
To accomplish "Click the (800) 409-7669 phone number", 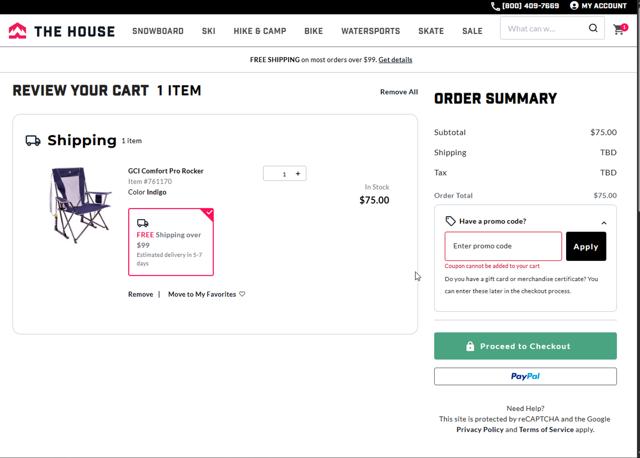I will click(x=530, y=6).
